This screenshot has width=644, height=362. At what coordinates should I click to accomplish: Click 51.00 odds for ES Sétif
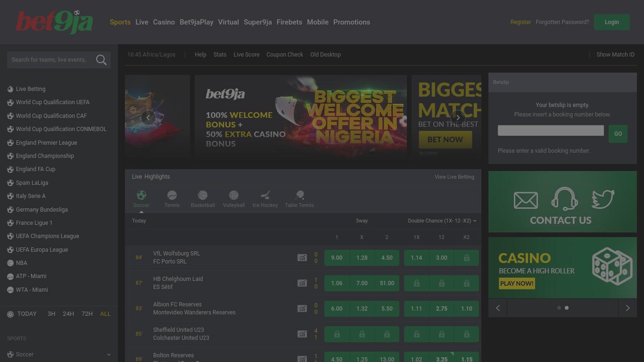(x=387, y=283)
